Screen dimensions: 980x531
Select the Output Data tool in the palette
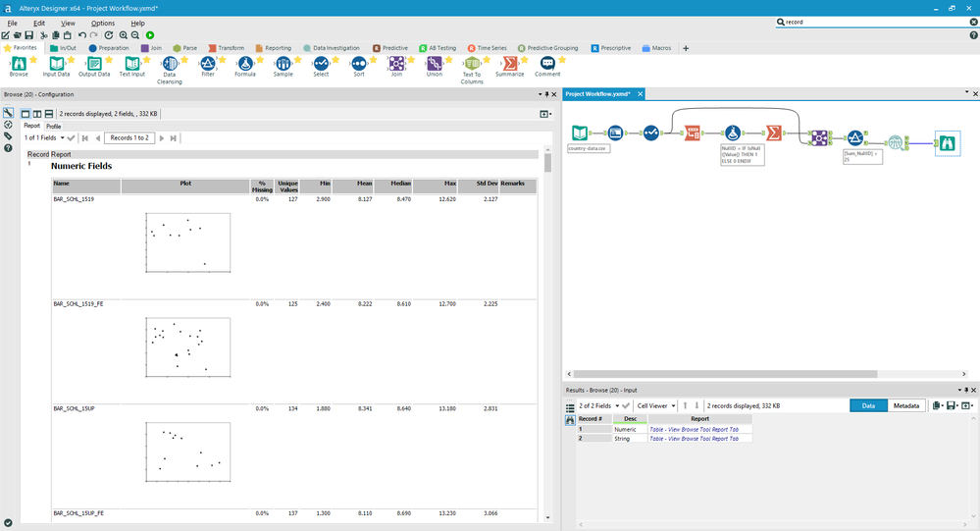(x=94, y=67)
